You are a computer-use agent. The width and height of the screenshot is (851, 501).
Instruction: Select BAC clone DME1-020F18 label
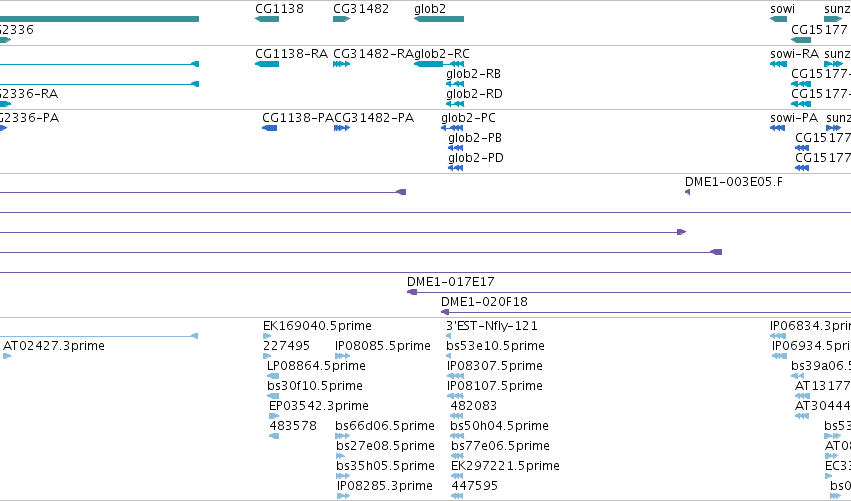tap(484, 302)
